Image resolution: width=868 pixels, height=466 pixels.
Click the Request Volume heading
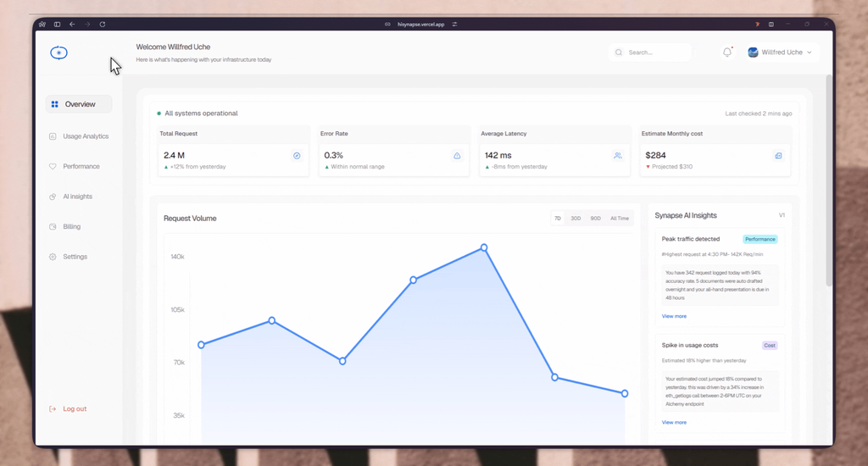(x=190, y=219)
